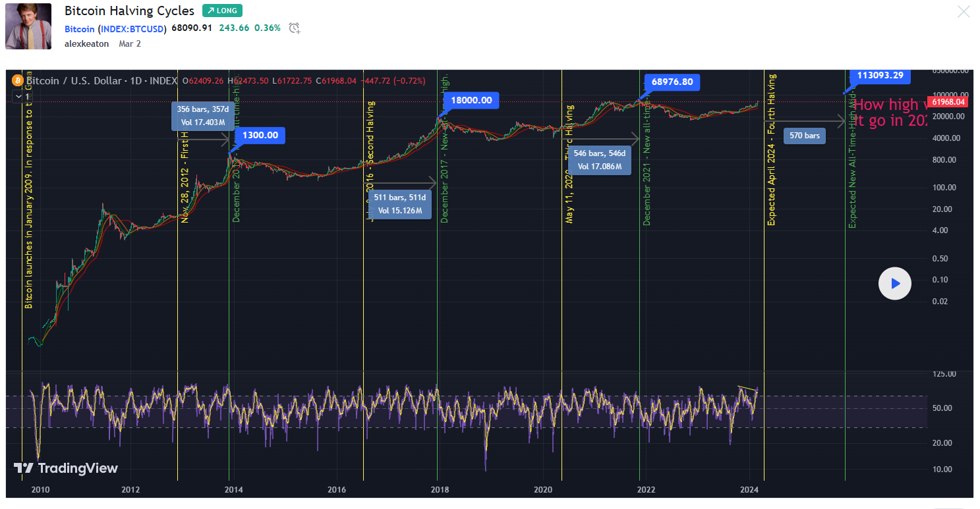Click the 2018 label on the time axis
The width and height of the screenshot is (980, 509).
pos(440,489)
